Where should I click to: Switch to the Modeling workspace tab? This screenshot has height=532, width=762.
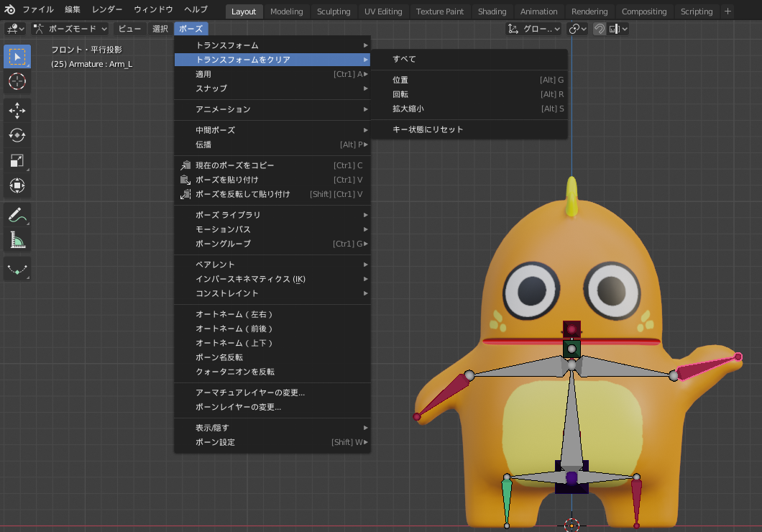tap(286, 12)
